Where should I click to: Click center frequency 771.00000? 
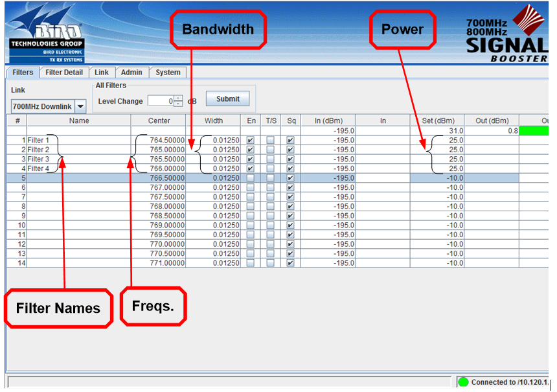pyautogui.click(x=167, y=263)
